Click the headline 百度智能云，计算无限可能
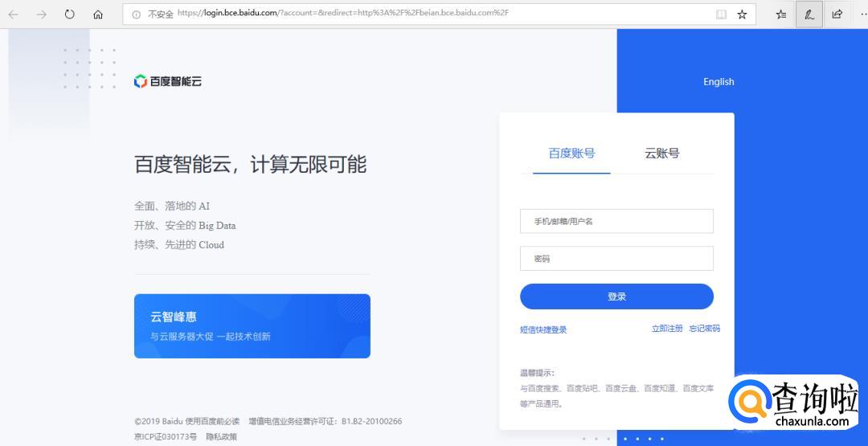This screenshot has height=446, width=868. 250,165
